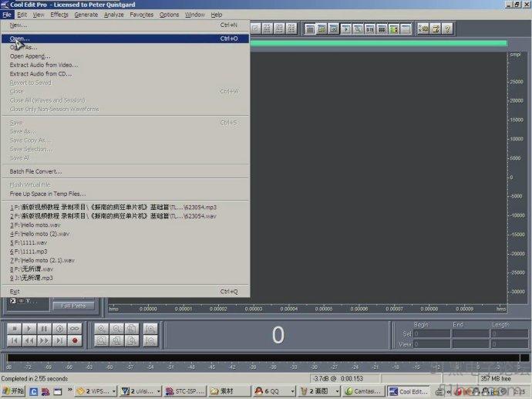Toggle the Play Looped infinity button

coord(75,328)
